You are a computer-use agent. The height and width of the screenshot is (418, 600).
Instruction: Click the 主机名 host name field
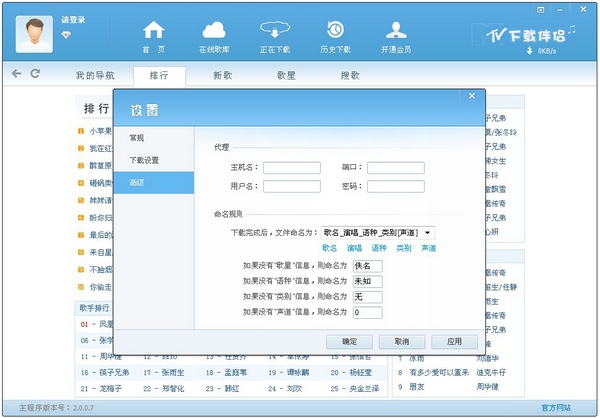(291, 168)
